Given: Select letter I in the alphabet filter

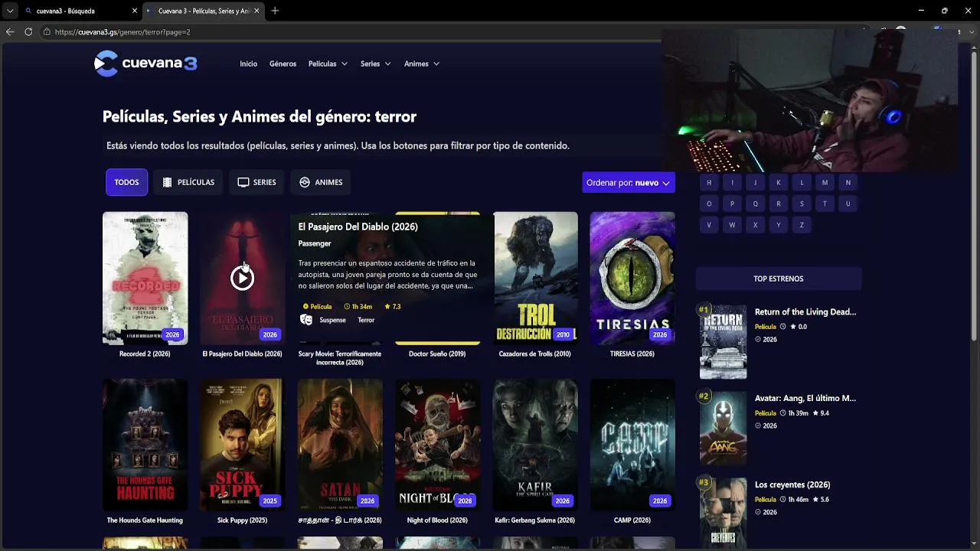Looking at the screenshot, I should (x=732, y=182).
